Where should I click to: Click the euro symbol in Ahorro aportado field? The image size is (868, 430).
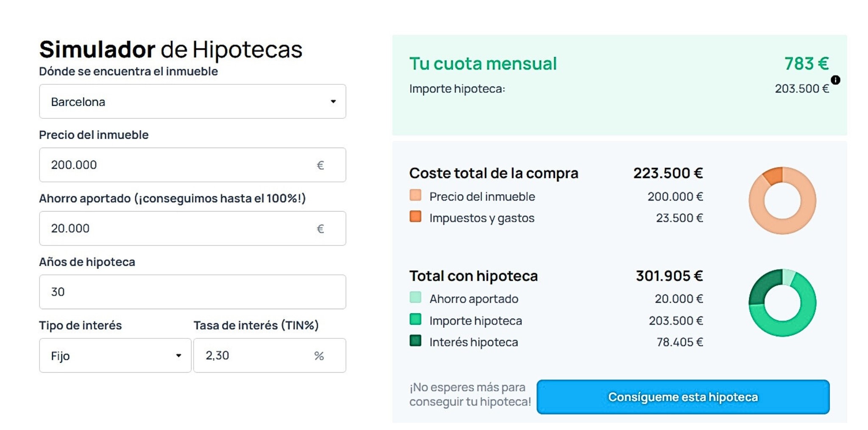321,229
